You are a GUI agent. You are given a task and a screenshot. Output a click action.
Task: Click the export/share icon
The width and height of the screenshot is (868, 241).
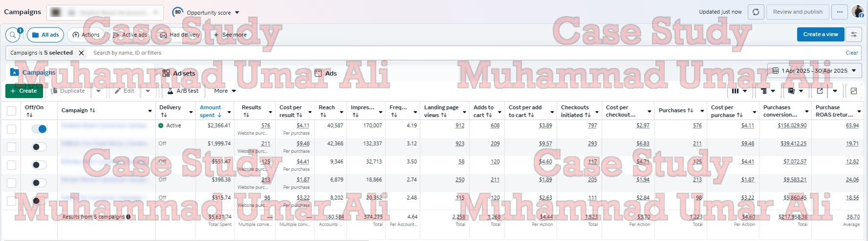coord(820,91)
